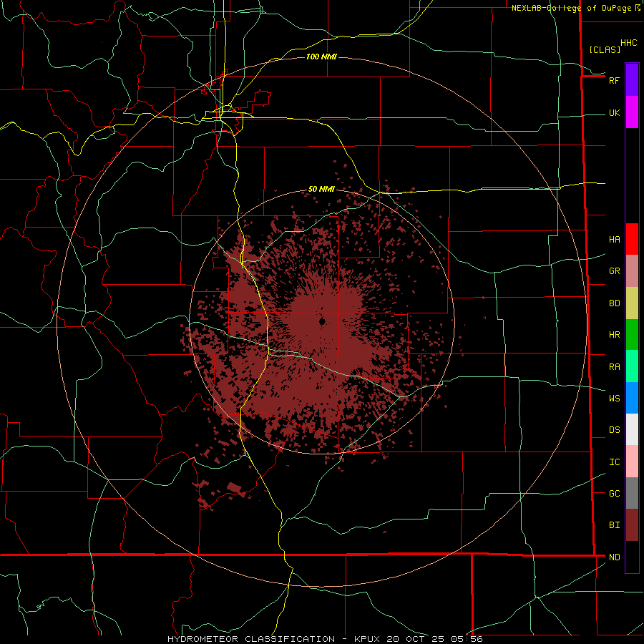The width and height of the screenshot is (644, 644).
Task: Click the GR legend label
Action: (614, 271)
